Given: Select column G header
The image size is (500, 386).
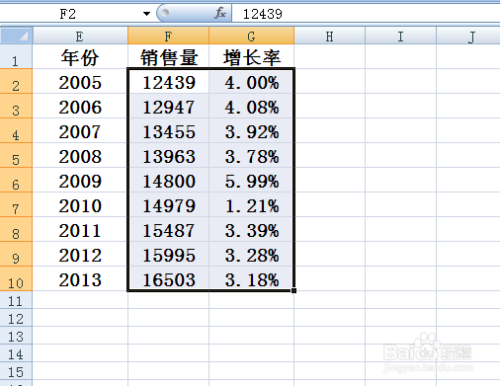Looking at the screenshot, I should pos(252,36).
